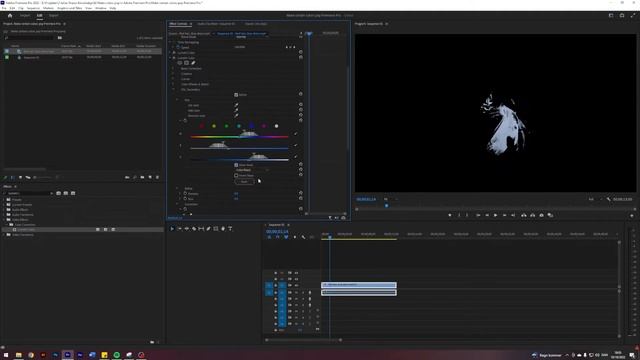This screenshot has height=360, width=640.
Task: Toggle Linked Selection in the timeline
Action: 286,237
